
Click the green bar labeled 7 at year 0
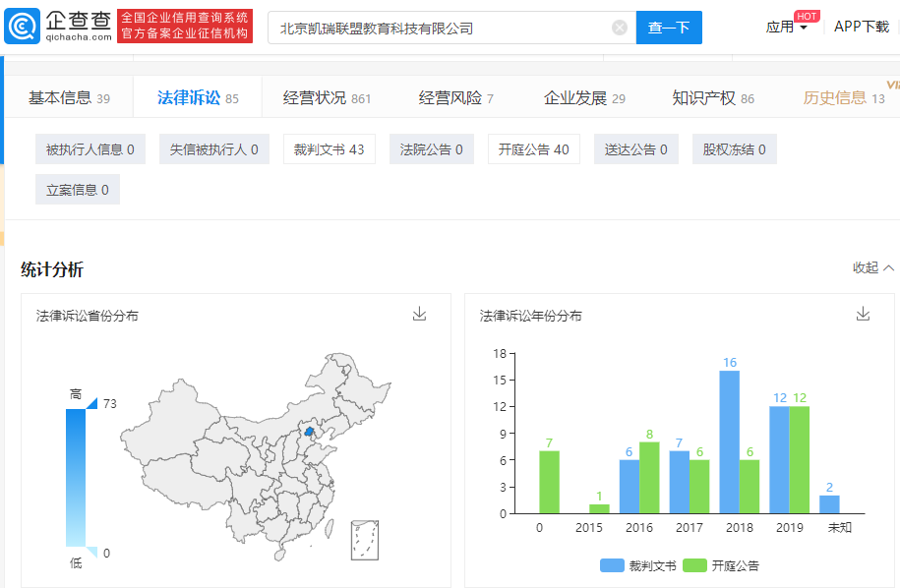549,482
